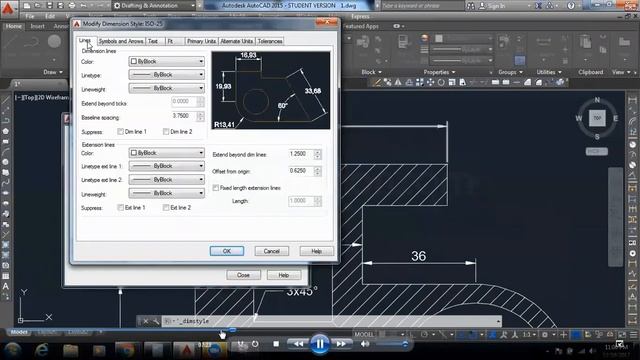
Task: Open Linetype ext line 2 dropdown
Action: (x=167, y=180)
